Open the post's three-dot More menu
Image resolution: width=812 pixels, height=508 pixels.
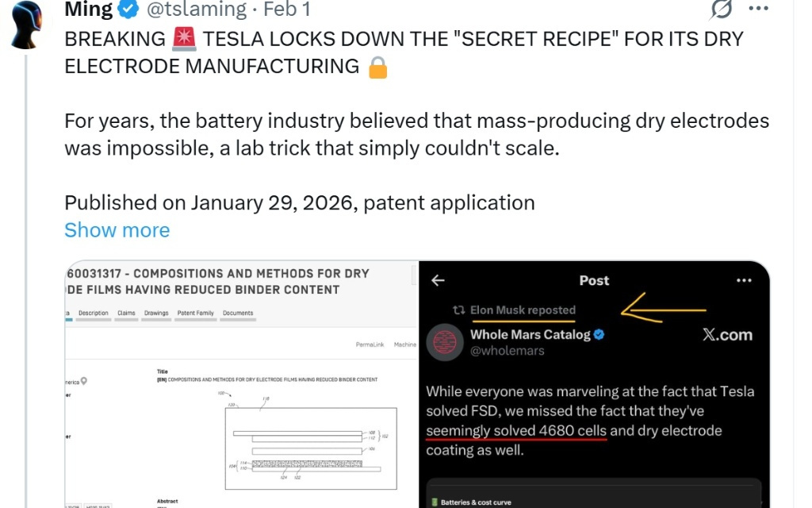pyautogui.click(x=759, y=9)
